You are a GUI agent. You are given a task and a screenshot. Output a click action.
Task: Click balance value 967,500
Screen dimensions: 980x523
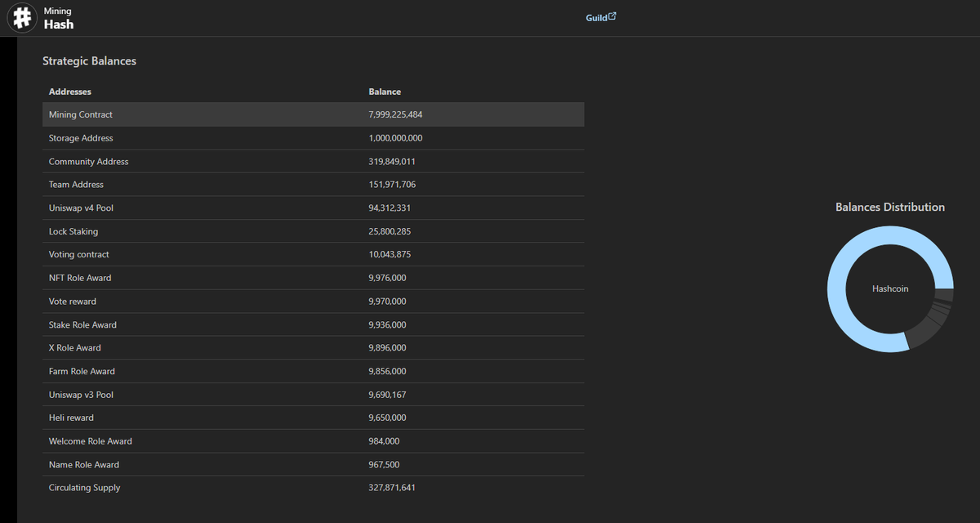pyautogui.click(x=384, y=464)
